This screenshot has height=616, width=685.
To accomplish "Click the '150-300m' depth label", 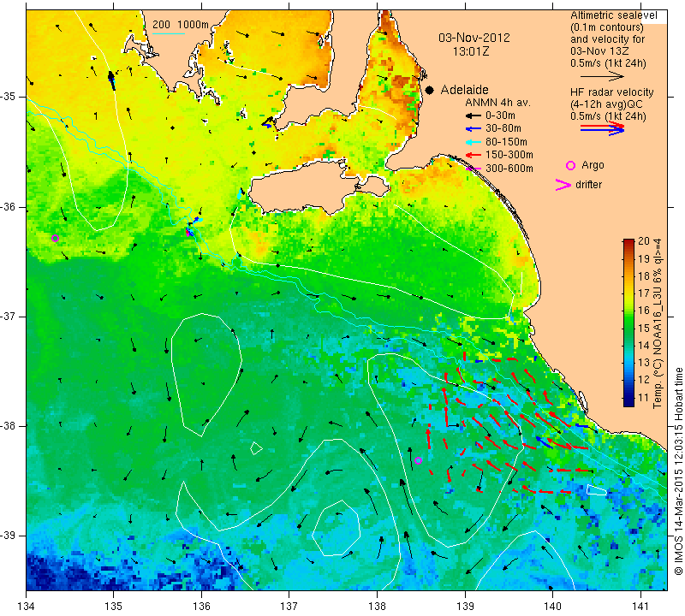I will [509, 155].
